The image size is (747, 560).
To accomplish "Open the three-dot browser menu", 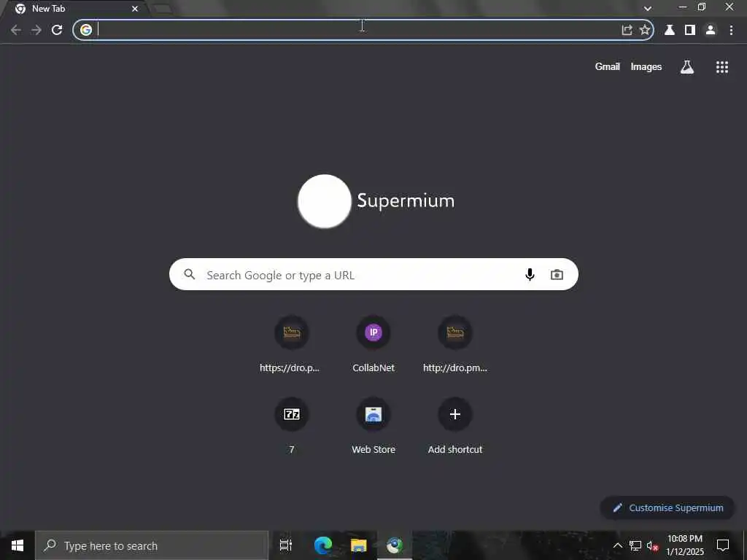I will point(731,30).
